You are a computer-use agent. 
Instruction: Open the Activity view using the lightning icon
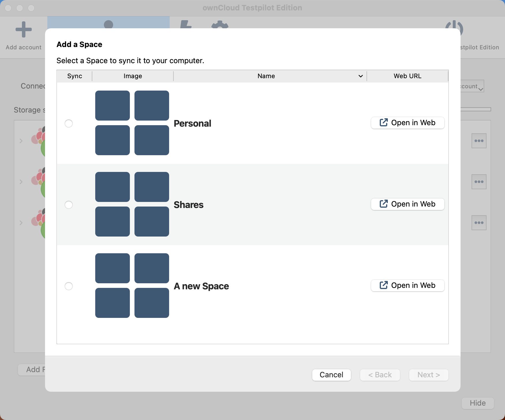coord(186,26)
